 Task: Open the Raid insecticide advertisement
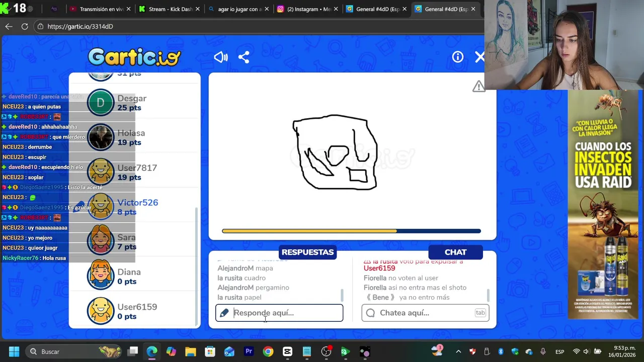coord(603,204)
